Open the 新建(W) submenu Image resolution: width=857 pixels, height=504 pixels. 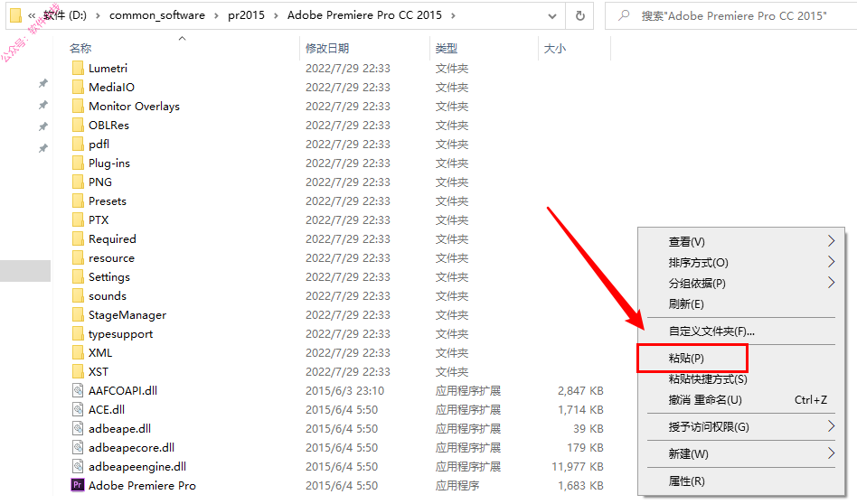click(x=741, y=453)
